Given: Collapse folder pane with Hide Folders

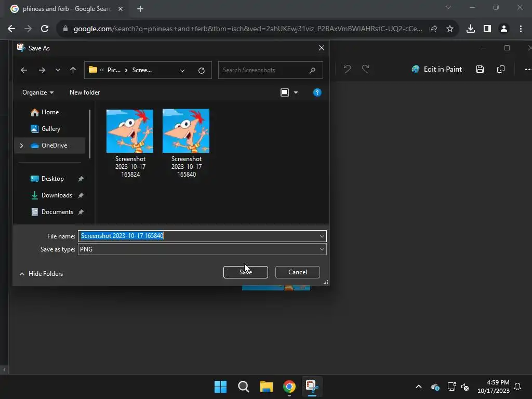Looking at the screenshot, I should coord(41,274).
